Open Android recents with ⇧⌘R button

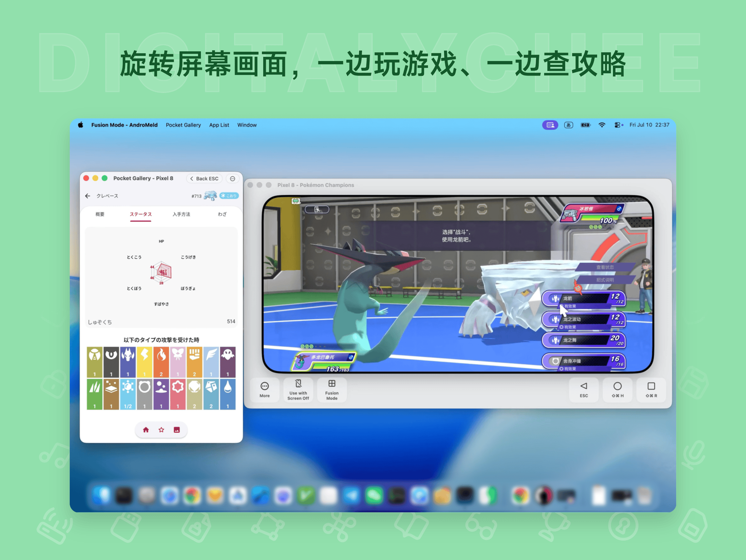click(651, 390)
